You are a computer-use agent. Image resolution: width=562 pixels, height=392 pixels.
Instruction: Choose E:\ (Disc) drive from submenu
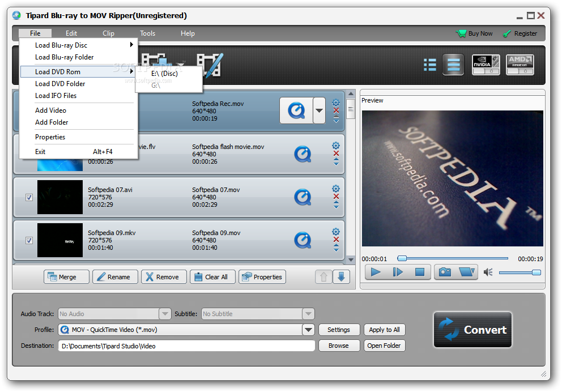(164, 74)
